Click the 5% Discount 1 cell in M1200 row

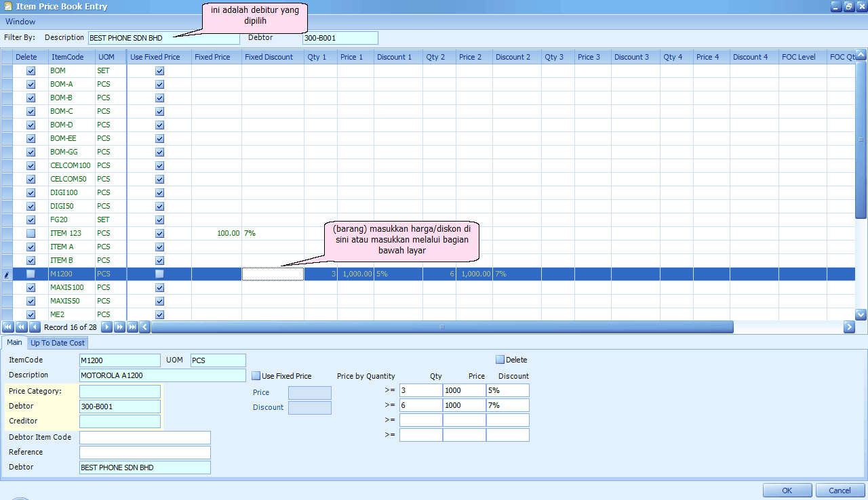(398, 274)
